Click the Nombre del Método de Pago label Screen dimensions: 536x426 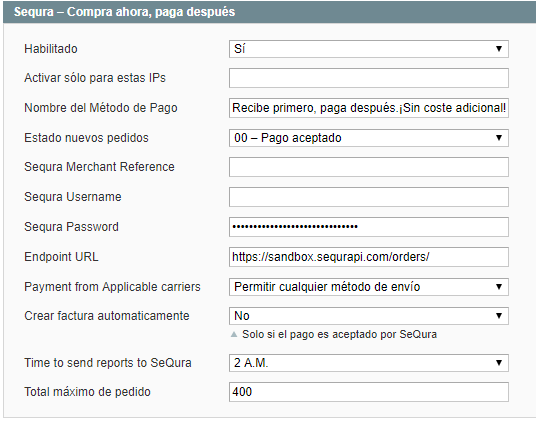click(x=101, y=108)
